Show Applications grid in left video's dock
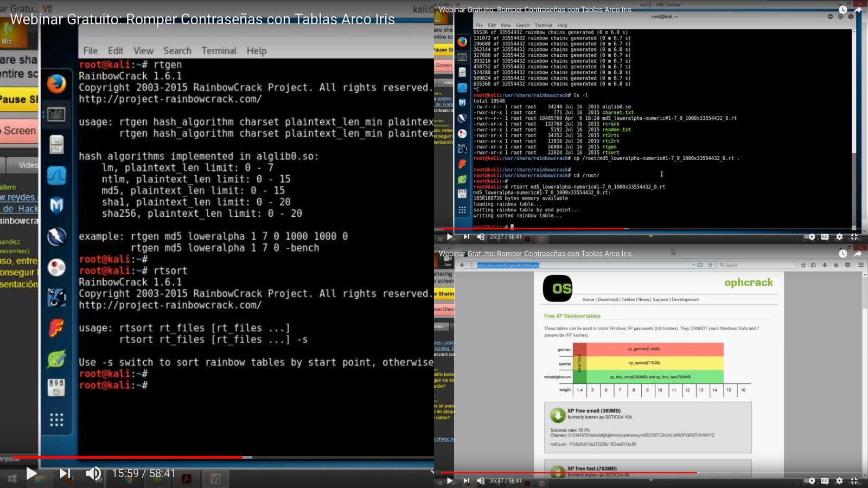Screen dimensions: 868x488 tap(56, 420)
